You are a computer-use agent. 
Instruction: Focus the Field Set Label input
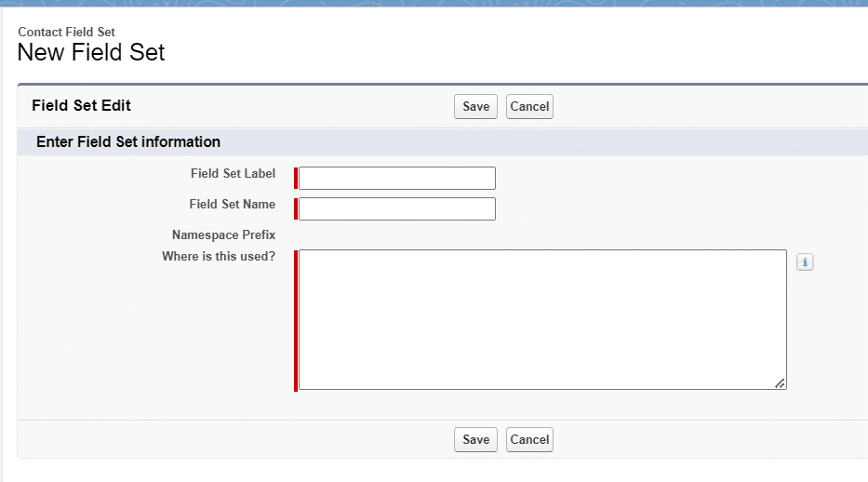click(x=397, y=179)
